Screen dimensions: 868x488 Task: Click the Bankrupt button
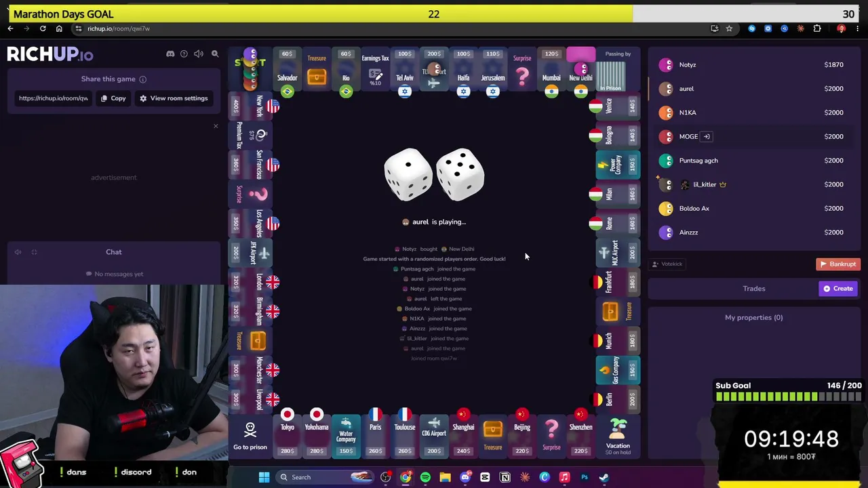pyautogui.click(x=838, y=264)
